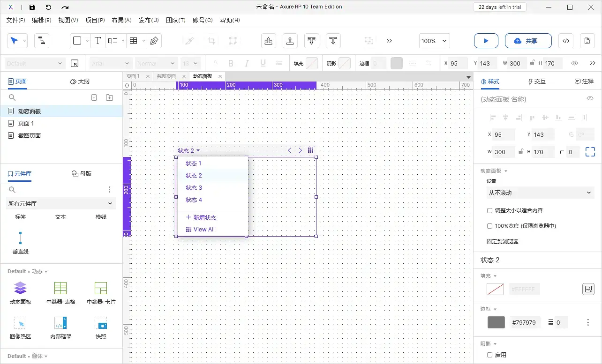The height and width of the screenshot is (364, 602).
Task: Click the border color swatch
Action: click(x=496, y=322)
